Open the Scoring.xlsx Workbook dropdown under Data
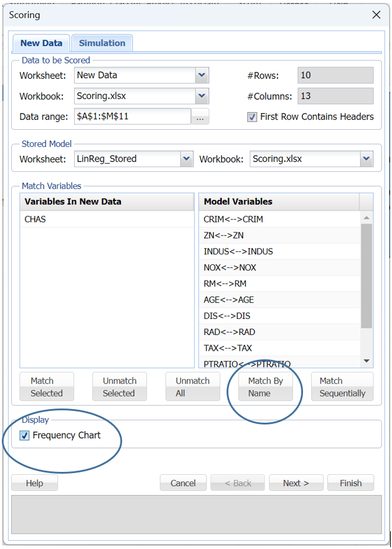 pyautogui.click(x=202, y=96)
